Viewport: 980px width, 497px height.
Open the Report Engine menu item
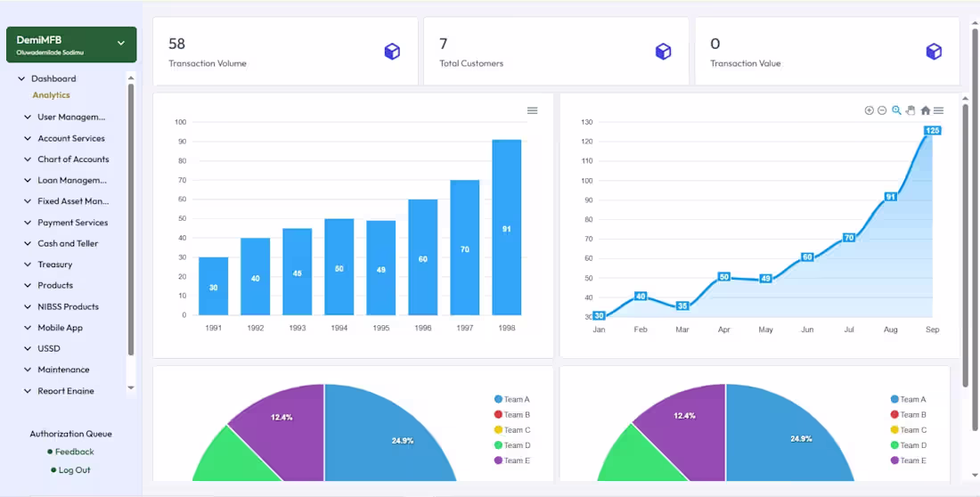click(60, 391)
